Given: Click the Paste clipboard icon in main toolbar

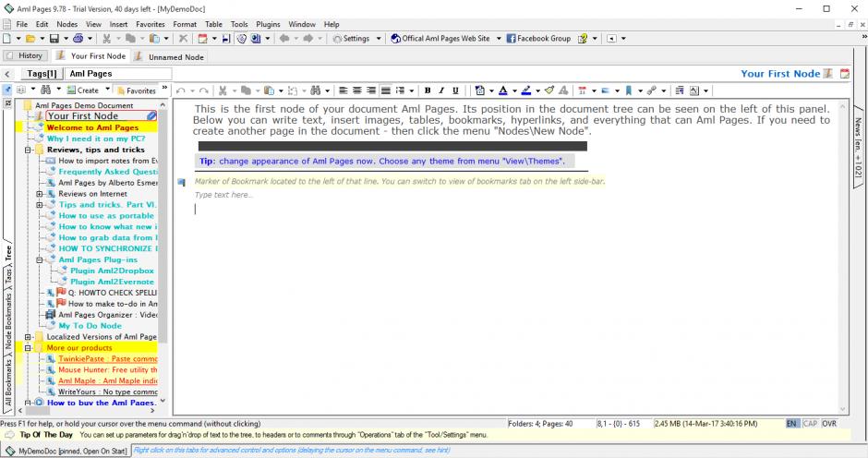Looking at the screenshot, I should point(154,38).
